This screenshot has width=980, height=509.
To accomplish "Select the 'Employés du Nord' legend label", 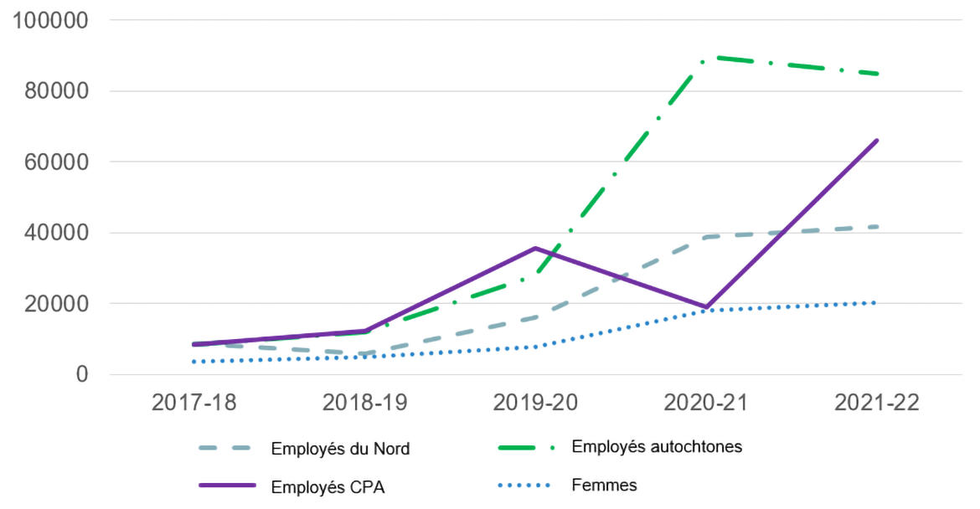I will 340,449.
